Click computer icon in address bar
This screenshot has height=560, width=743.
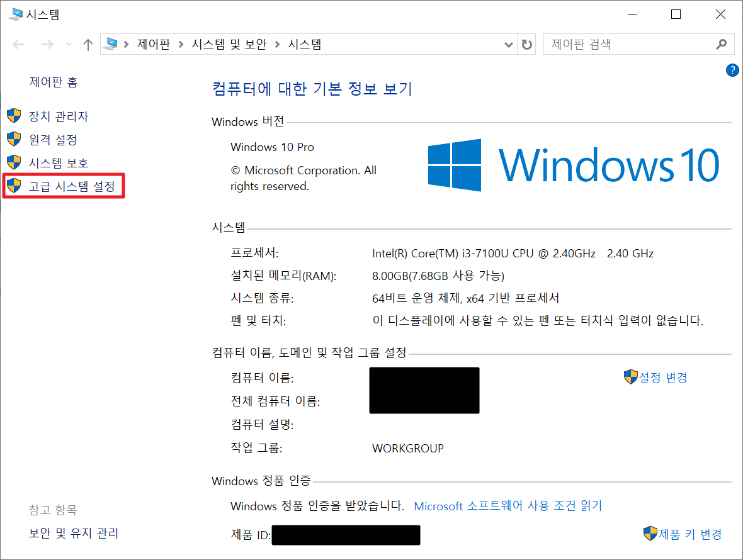tap(111, 44)
